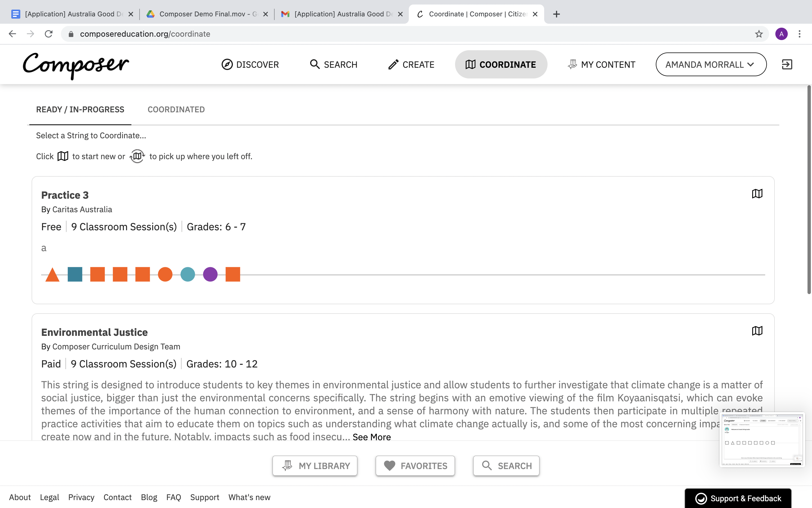Click the By Composer Curriculum Design Team text

[111, 346]
